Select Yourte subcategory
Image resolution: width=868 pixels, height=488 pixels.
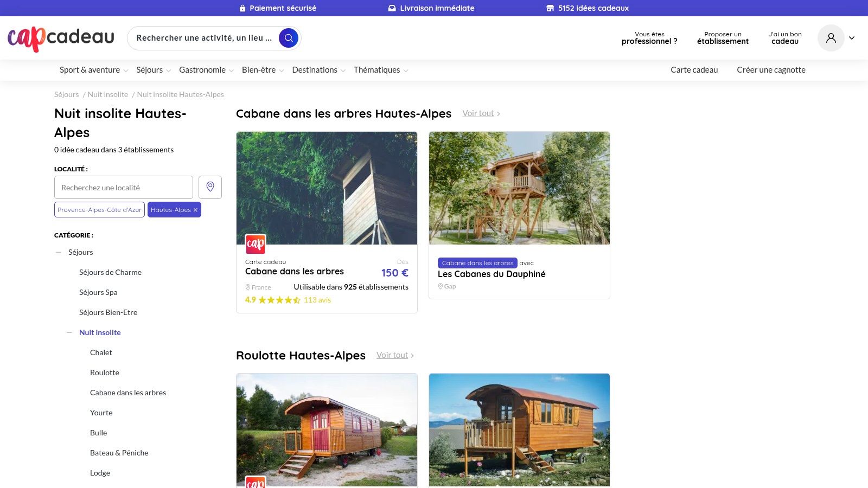click(101, 413)
